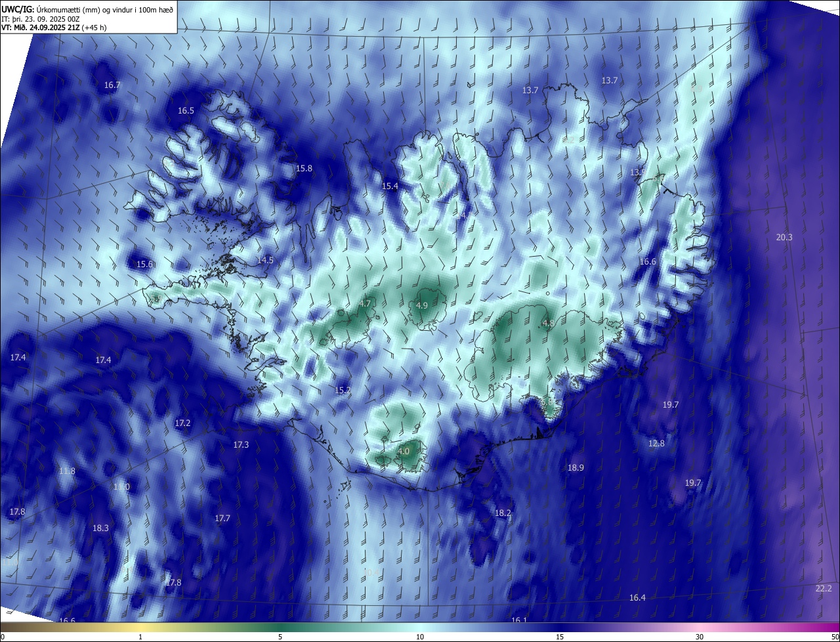Click the map value 17.2
840x642 pixels.
tap(182, 423)
